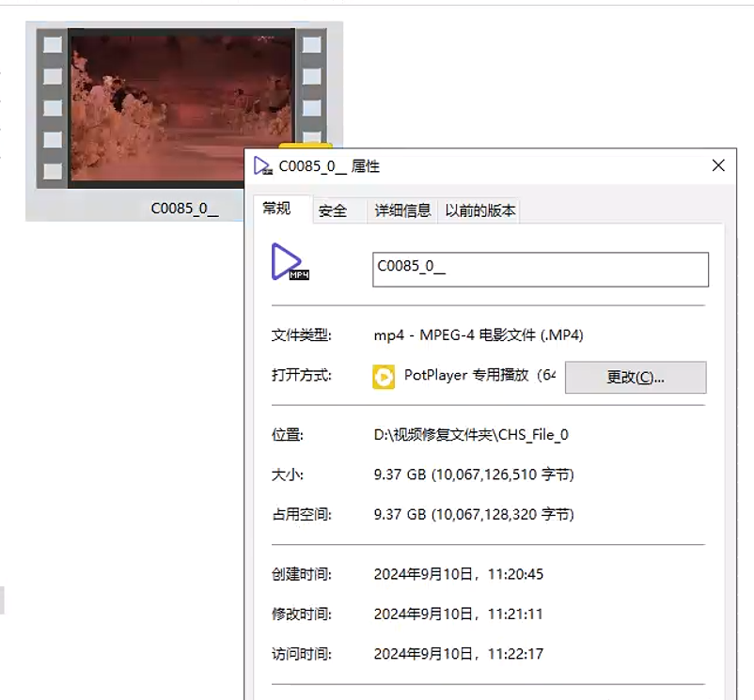The image size is (754, 700).
Task: Click the file type value mp4 - MPEG-4 电影文件
Action: point(479,334)
